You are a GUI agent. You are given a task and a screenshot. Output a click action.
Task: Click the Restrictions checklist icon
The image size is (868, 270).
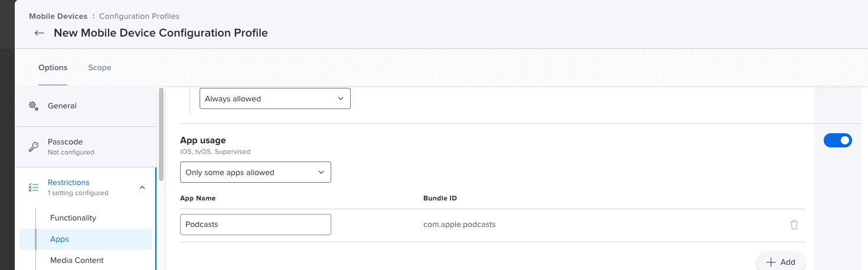pos(34,187)
